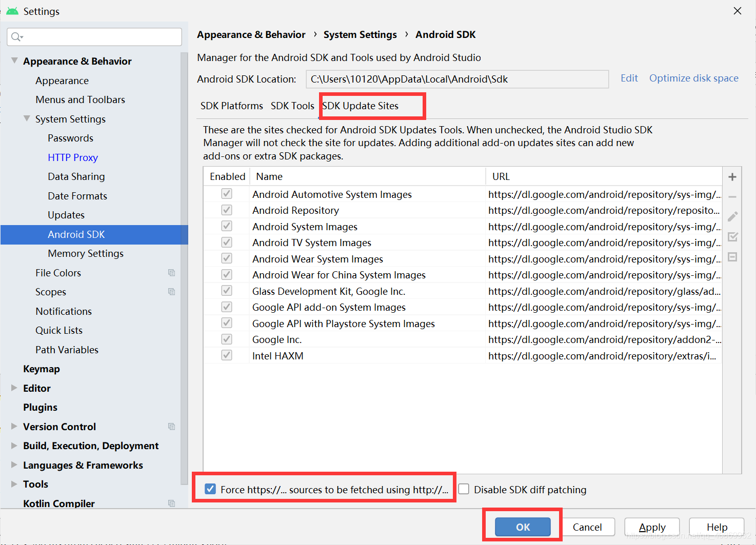Switch to SDK Platforms tab
Image resolution: width=756 pixels, height=545 pixels.
[x=231, y=106]
